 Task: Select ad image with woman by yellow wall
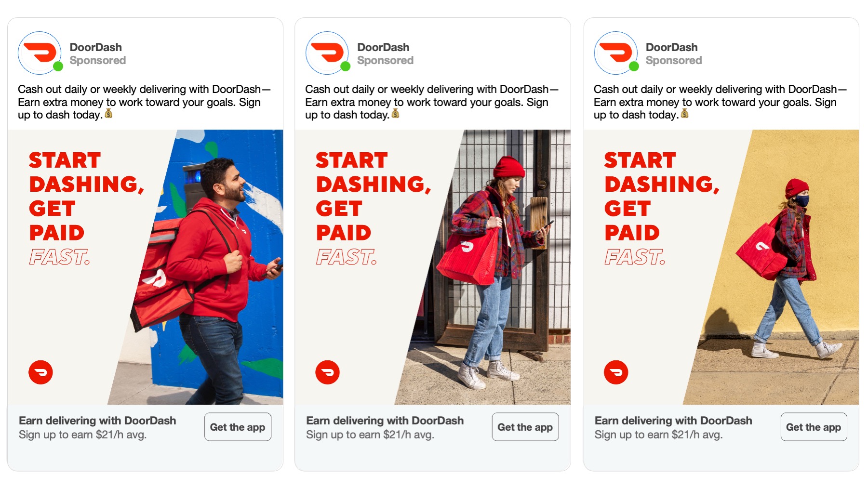tap(721, 267)
